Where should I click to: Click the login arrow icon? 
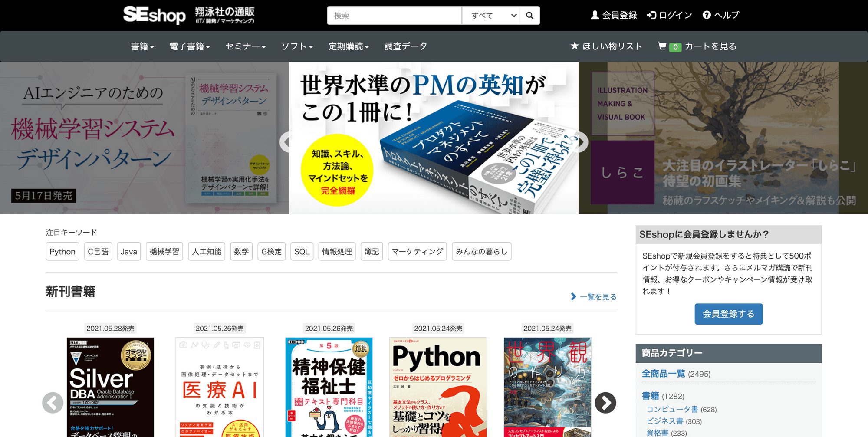651,15
